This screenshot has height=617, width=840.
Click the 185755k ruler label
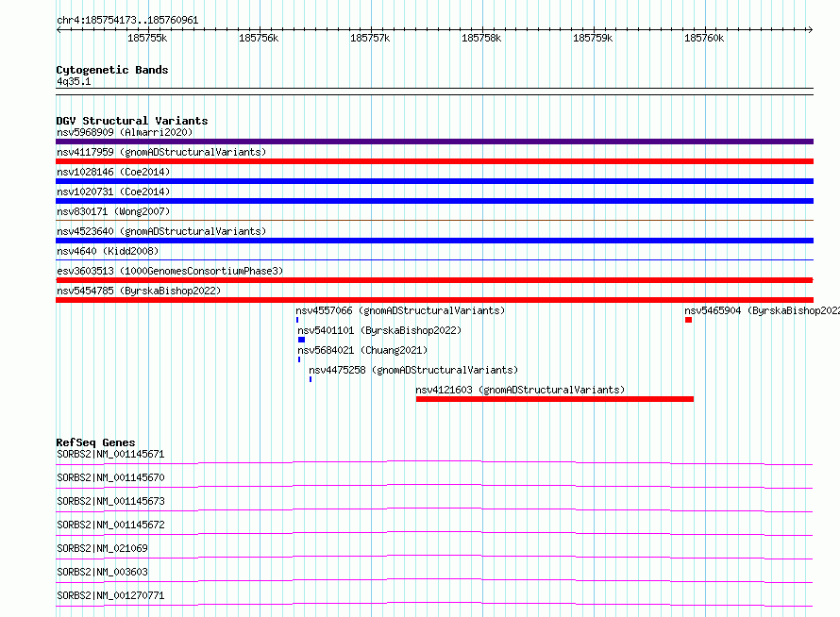147,38
